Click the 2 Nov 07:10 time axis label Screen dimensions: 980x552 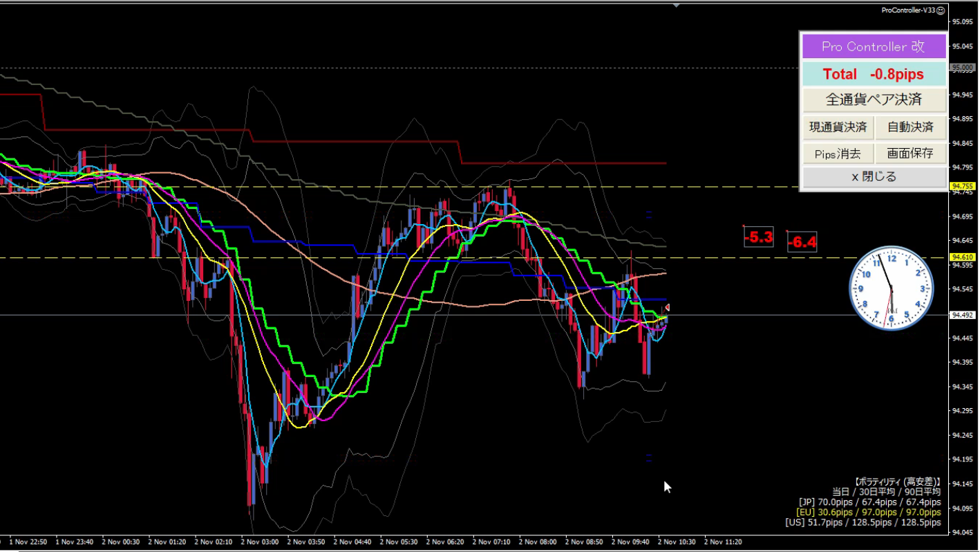(x=491, y=542)
